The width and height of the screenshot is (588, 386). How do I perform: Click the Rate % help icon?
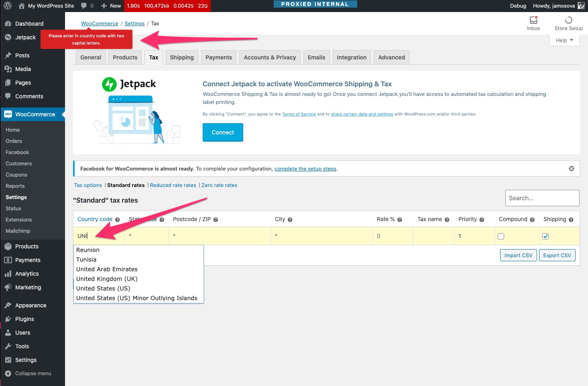pos(399,219)
